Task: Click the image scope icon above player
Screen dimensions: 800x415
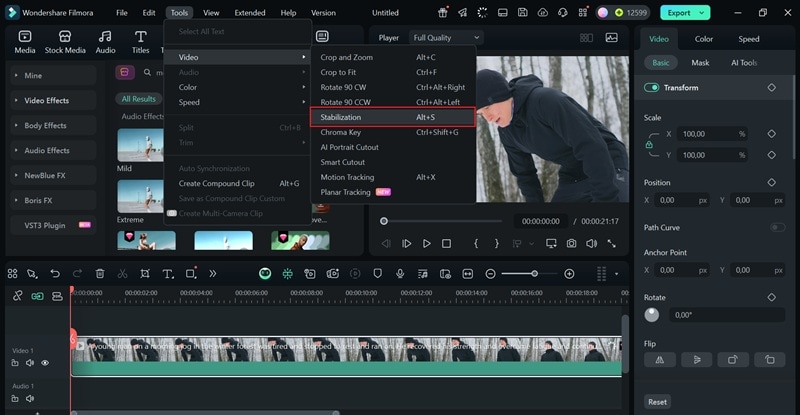Action: [x=611, y=37]
